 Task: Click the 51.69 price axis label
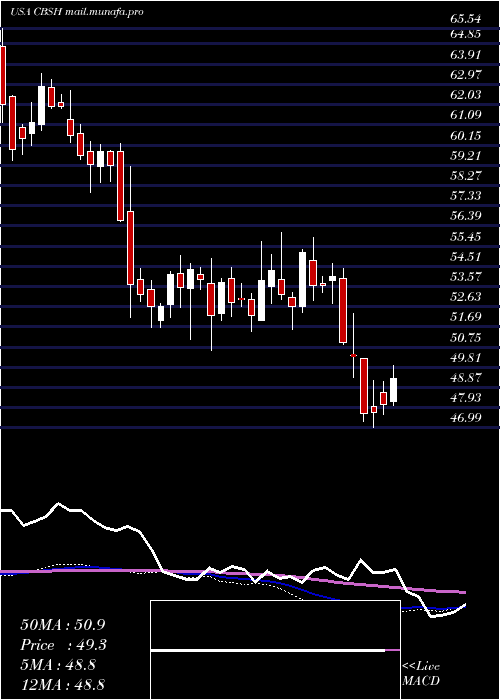pos(466,317)
